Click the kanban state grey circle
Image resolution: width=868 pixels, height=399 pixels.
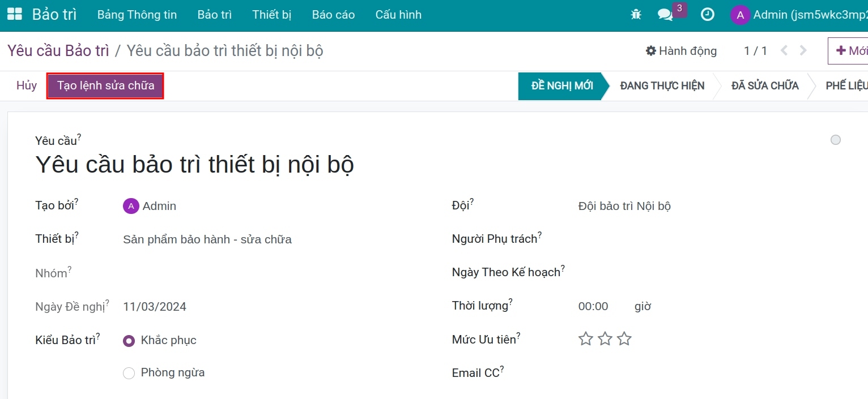point(836,140)
